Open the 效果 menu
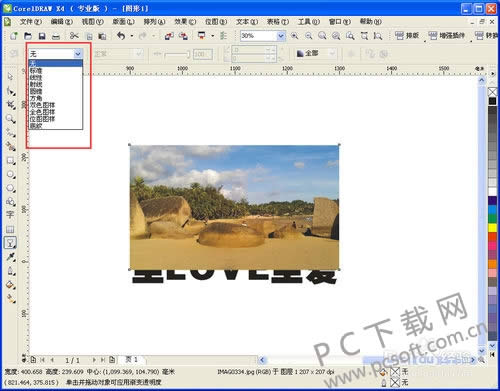500x391 pixels. 185,22
